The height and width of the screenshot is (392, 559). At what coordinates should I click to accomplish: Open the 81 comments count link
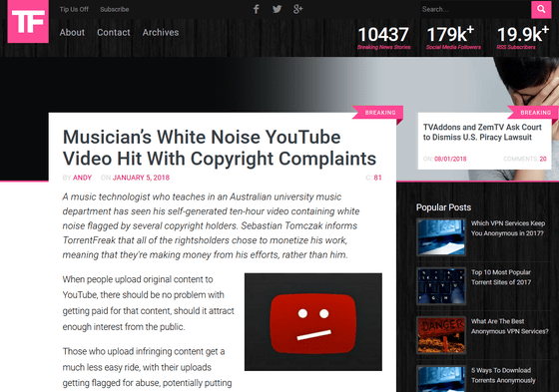(377, 178)
